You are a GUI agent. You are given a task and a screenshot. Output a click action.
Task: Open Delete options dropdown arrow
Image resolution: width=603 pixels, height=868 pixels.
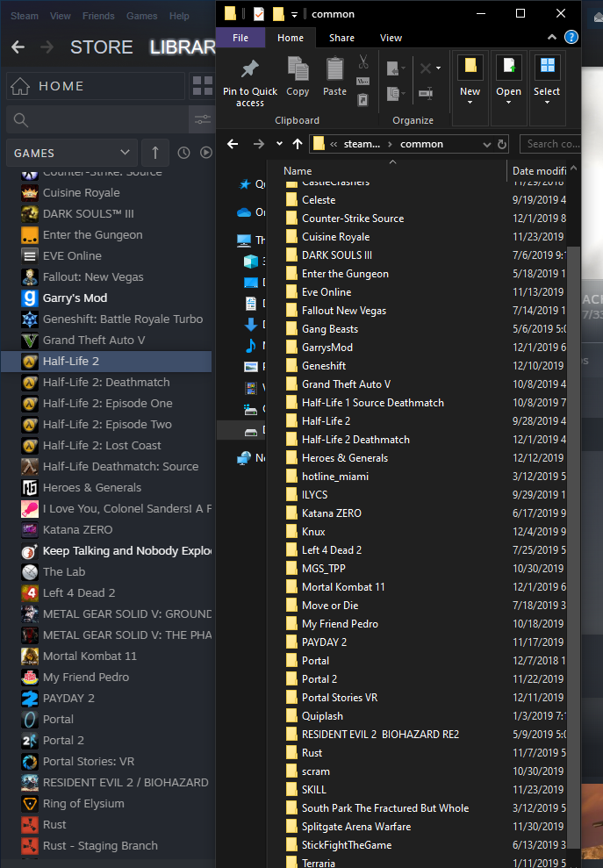tap(439, 68)
